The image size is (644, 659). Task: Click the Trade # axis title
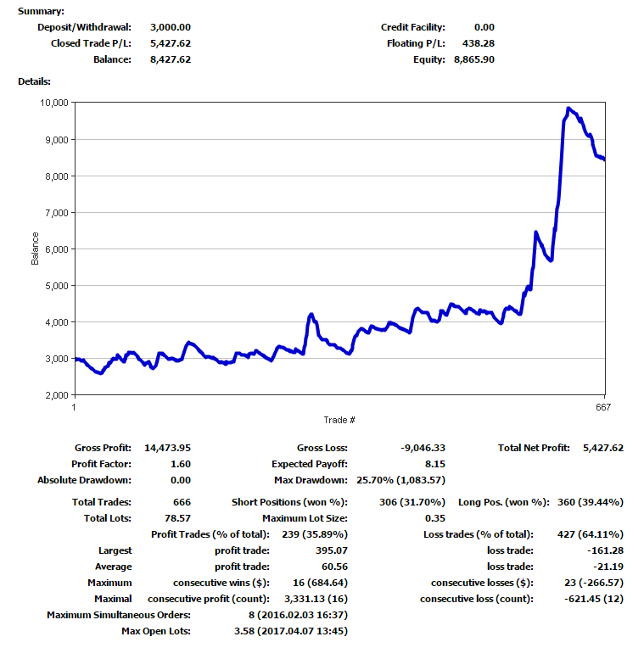coord(339,420)
